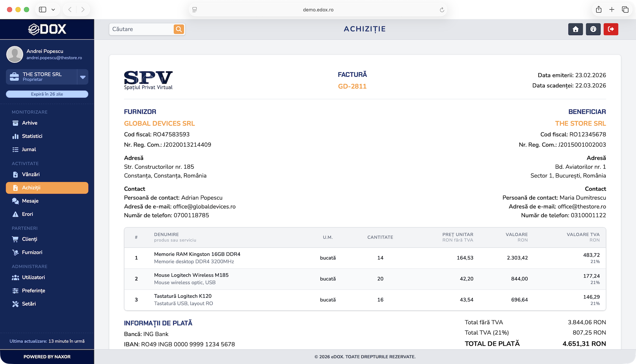The image size is (636, 364).
Task: Go to Clienți partners page
Action: pyautogui.click(x=29, y=239)
